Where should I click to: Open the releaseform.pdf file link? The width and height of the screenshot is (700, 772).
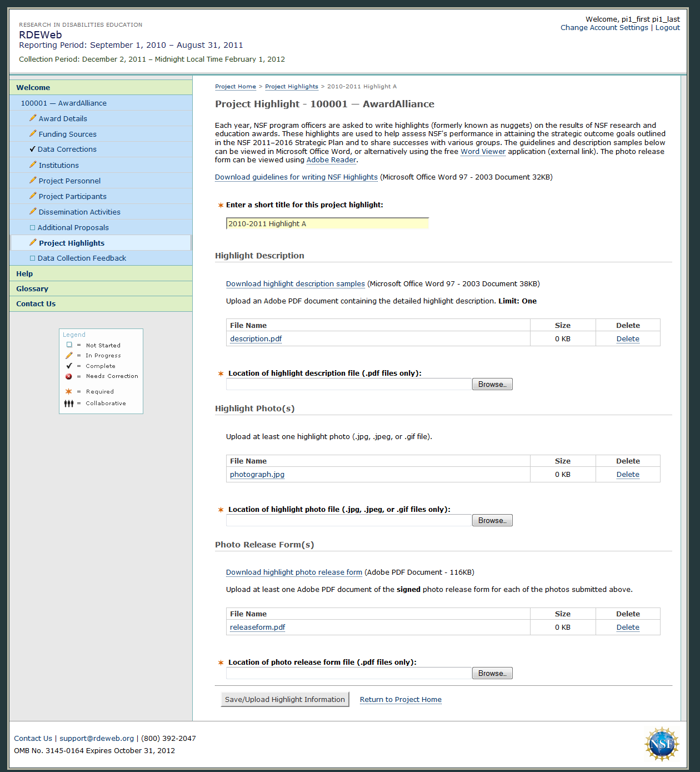click(x=257, y=627)
